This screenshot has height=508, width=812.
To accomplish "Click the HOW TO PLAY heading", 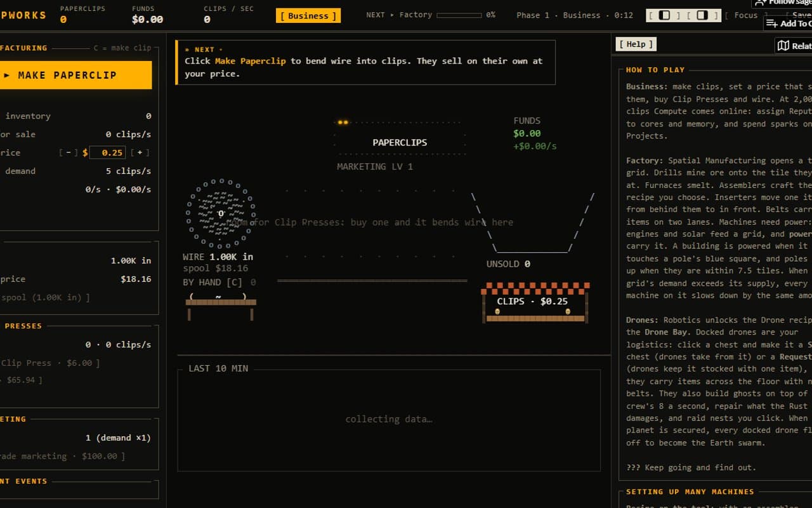I will point(655,70).
